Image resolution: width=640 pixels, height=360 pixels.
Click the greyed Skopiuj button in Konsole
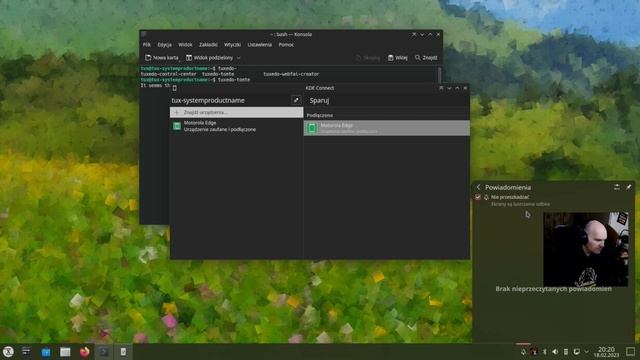click(x=368, y=58)
